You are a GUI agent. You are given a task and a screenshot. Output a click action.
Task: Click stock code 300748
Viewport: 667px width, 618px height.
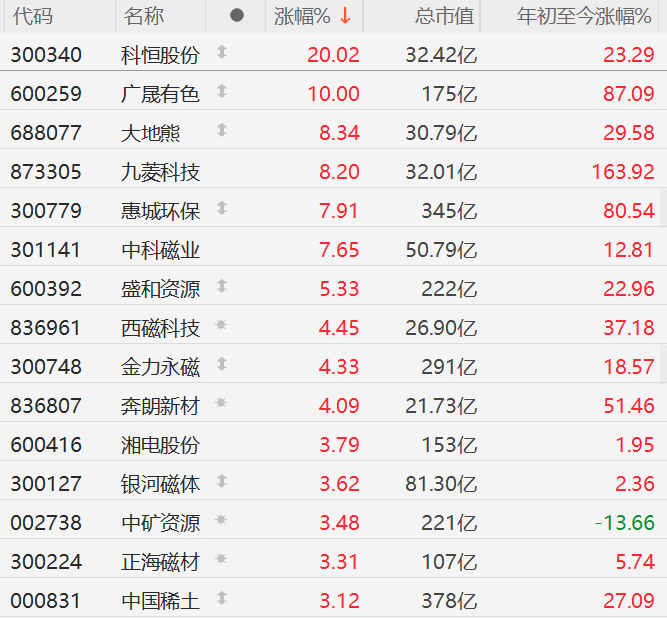click(46, 367)
